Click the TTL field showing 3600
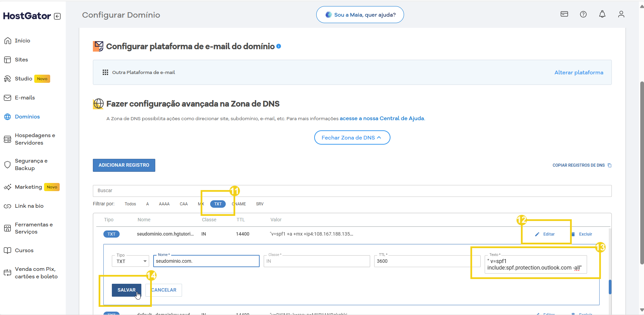The image size is (644, 315). pos(427,261)
